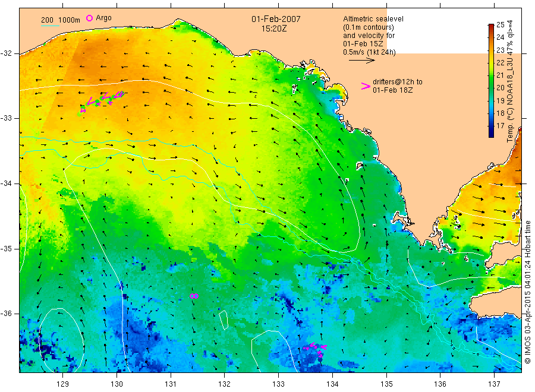The image size is (535, 392).
Task: Click the color bar value 17
Action: 500,125
